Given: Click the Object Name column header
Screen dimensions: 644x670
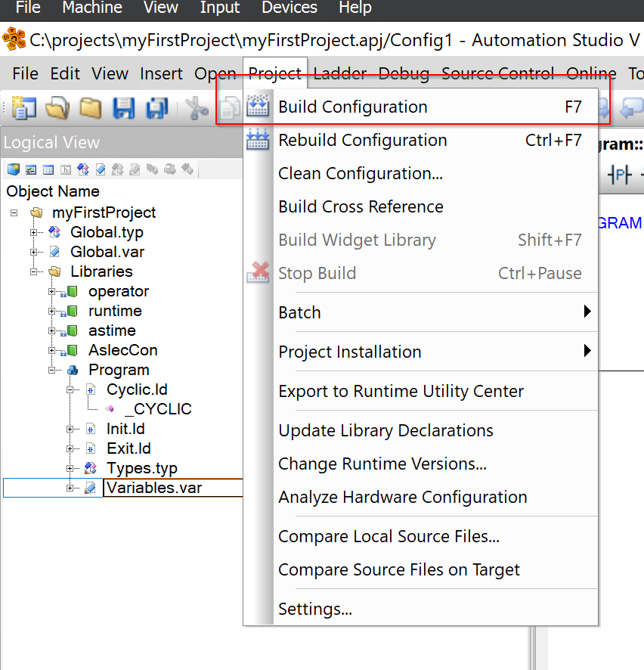Looking at the screenshot, I should point(53,191).
